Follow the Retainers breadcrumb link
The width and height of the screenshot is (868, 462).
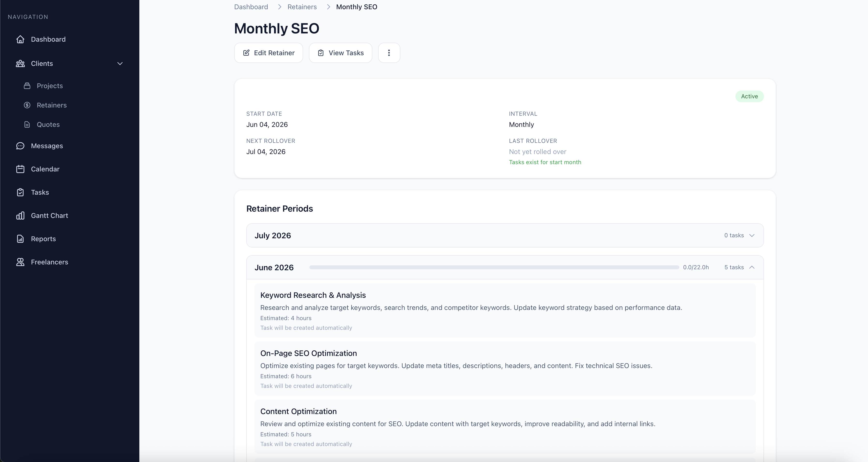click(302, 7)
